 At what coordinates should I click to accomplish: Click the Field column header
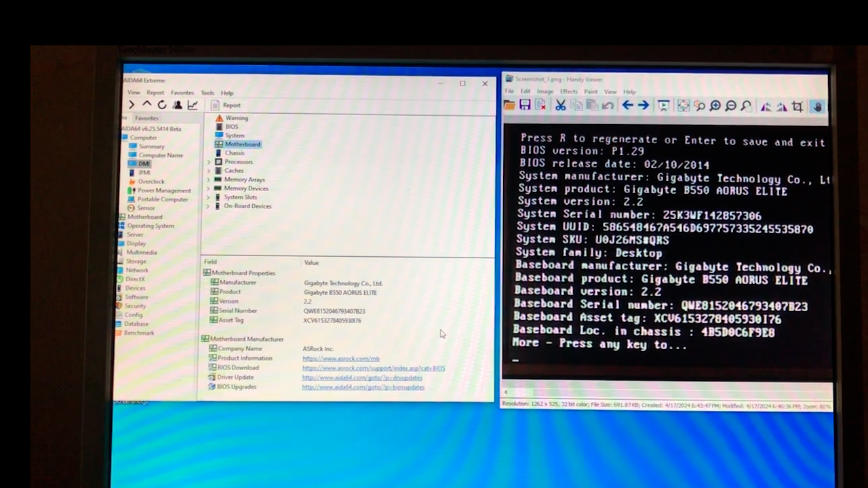[210, 262]
